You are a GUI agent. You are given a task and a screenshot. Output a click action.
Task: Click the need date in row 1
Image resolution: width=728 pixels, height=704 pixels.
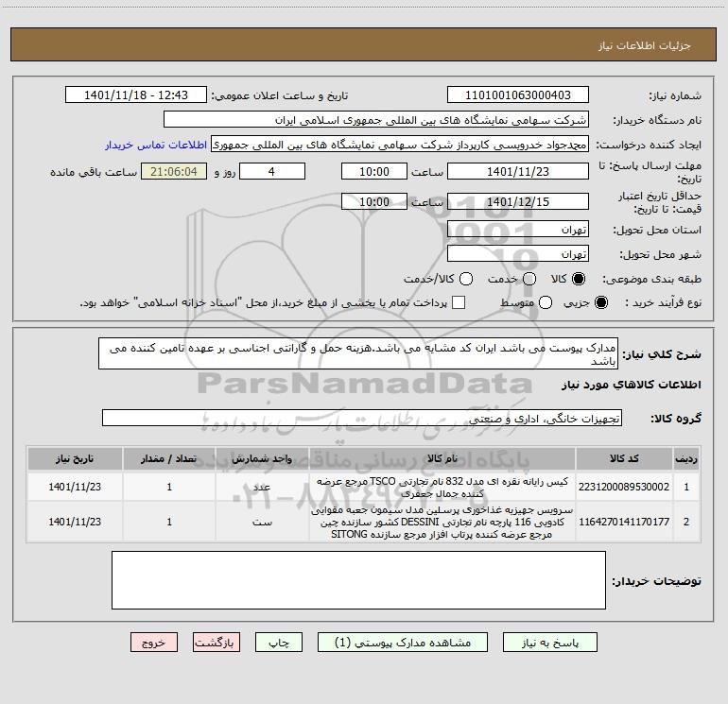(75, 487)
